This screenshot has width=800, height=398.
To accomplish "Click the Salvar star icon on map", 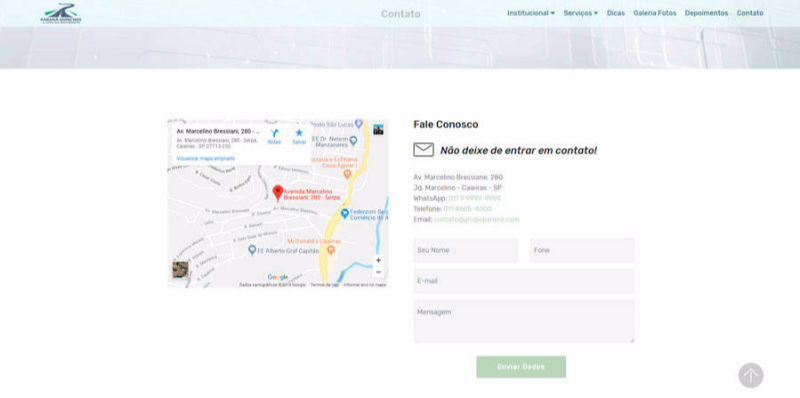I will pyautogui.click(x=299, y=133).
